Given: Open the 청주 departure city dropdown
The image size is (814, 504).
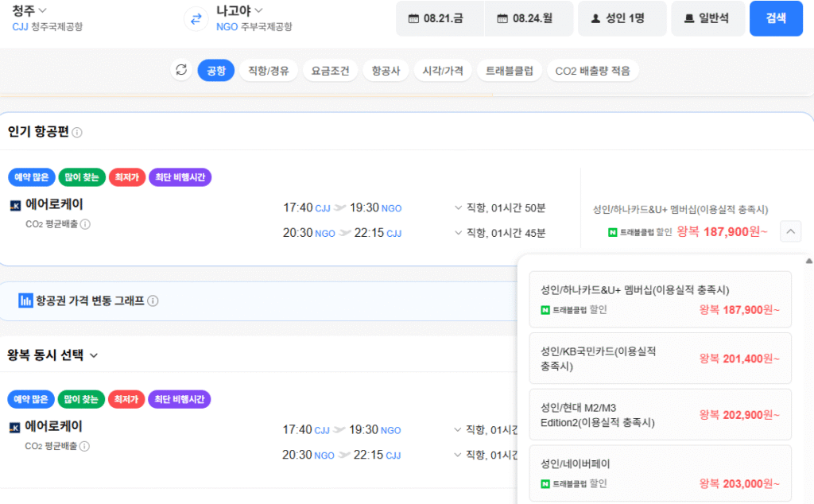Looking at the screenshot, I should (x=29, y=10).
